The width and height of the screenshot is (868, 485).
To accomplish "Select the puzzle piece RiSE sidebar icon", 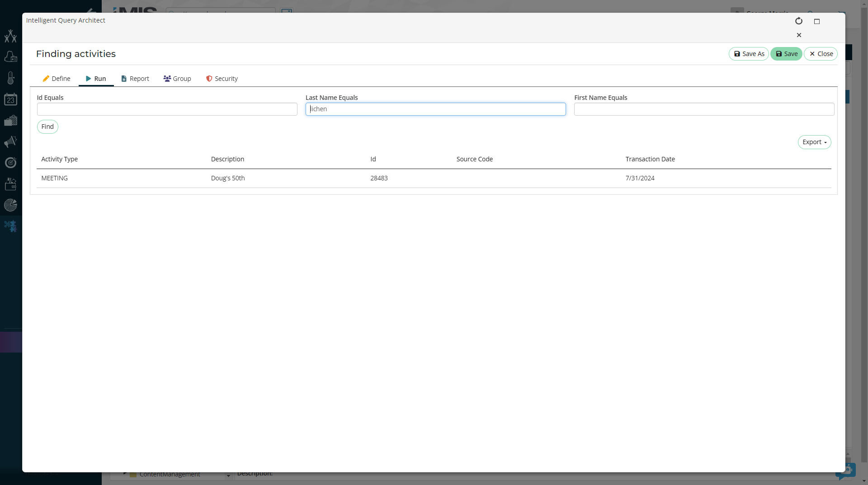I will (x=10, y=226).
